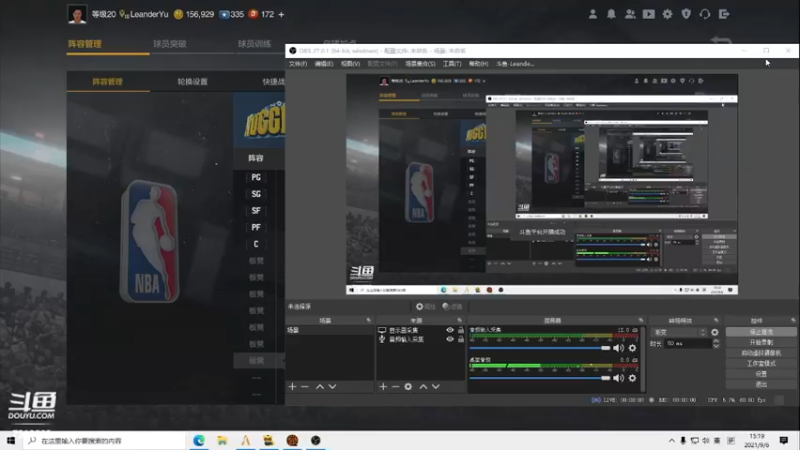
Task: Toggle visibility of display capture source
Action: click(x=450, y=330)
